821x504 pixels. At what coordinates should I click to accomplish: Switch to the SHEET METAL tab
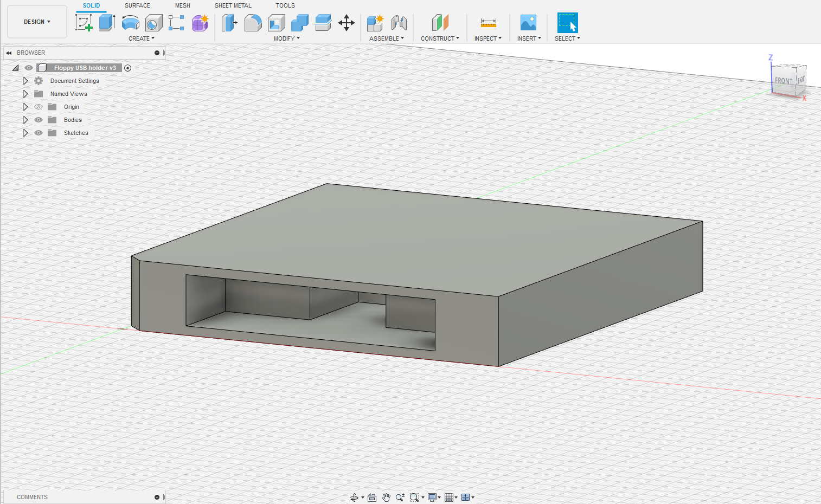click(233, 5)
